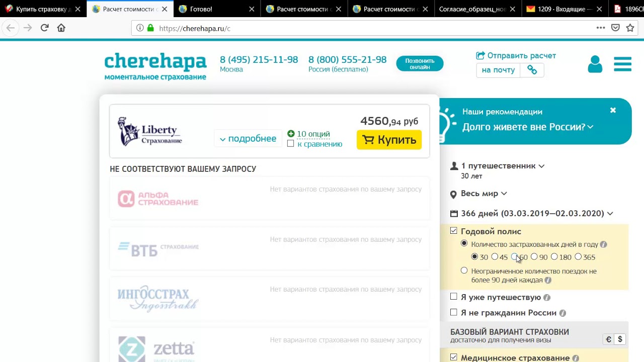Click info icon after 90 дней каждая
644x362 pixels.
548,280
